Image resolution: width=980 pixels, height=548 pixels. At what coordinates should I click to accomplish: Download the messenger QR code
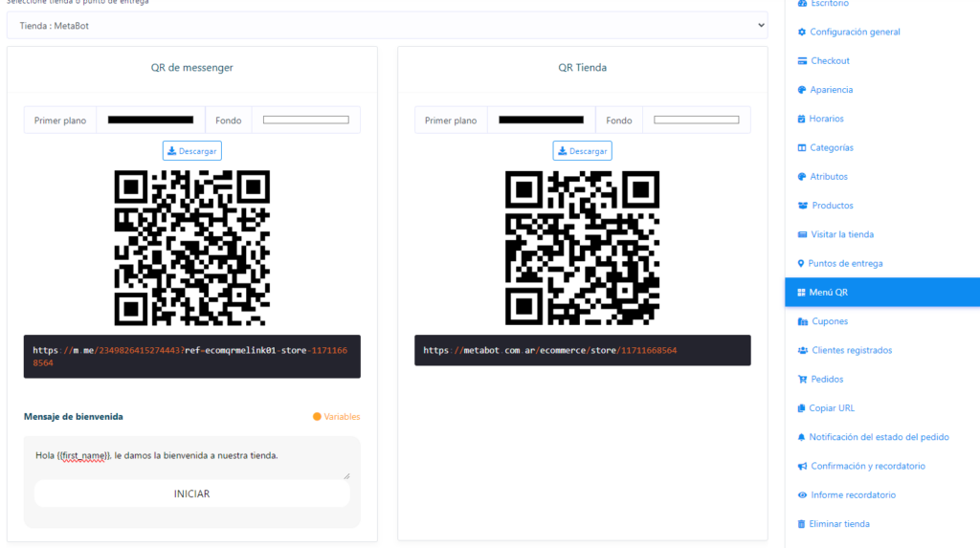191,151
